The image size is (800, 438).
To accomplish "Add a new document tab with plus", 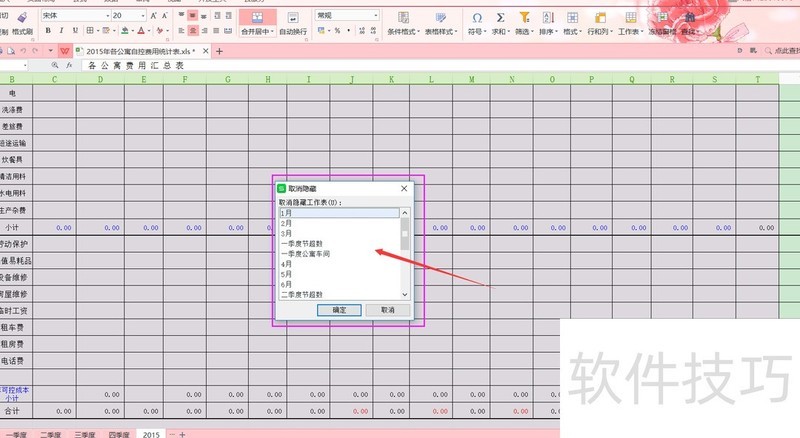I will coord(219,51).
